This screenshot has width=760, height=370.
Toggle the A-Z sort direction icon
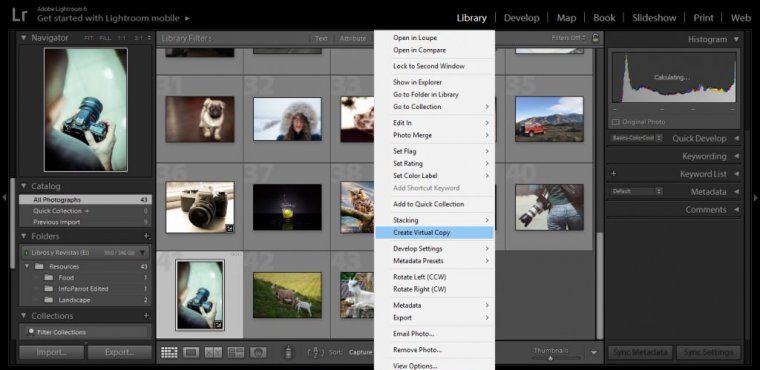(316, 353)
